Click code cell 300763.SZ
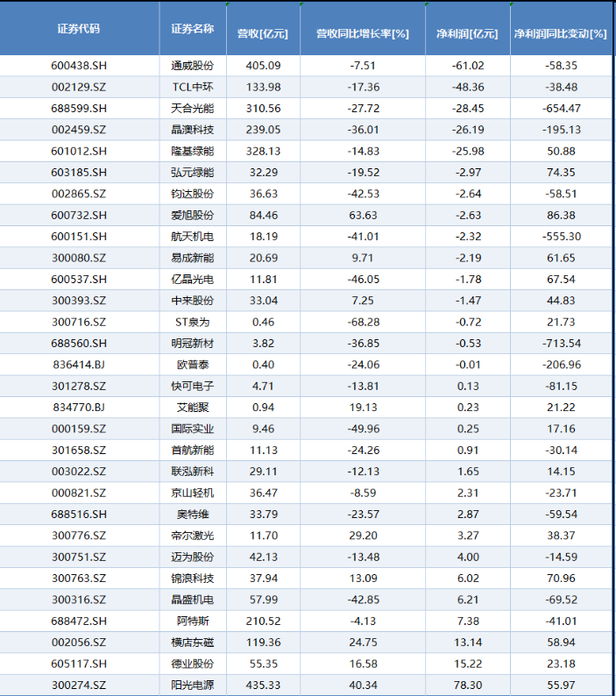The height and width of the screenshot is (696, 616). click(x=79, y=579)
